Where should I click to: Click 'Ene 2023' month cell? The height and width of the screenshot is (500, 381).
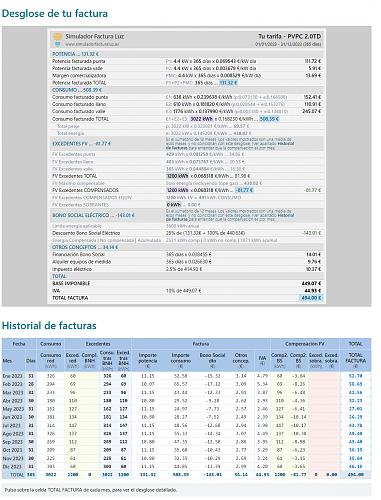[13, 376]
